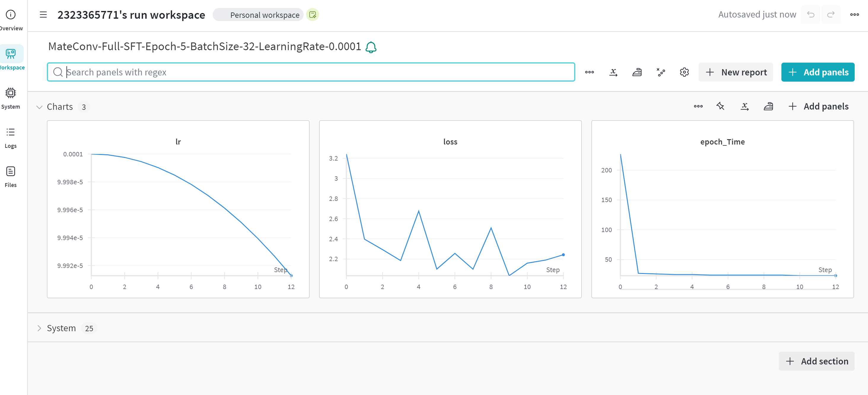Open the Charts section three-dot menu

tap(698, 106)
